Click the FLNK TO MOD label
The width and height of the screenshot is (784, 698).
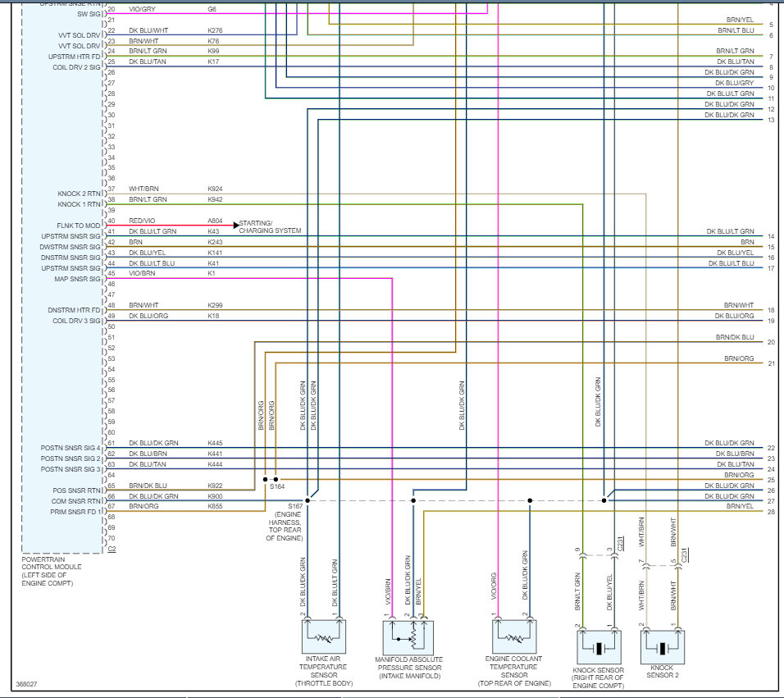[79, 226]
